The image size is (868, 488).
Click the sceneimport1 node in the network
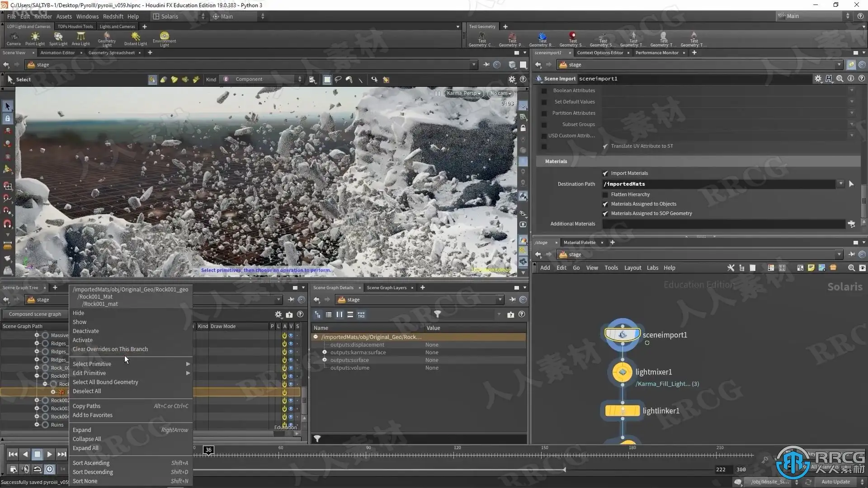tap(623, 335)
